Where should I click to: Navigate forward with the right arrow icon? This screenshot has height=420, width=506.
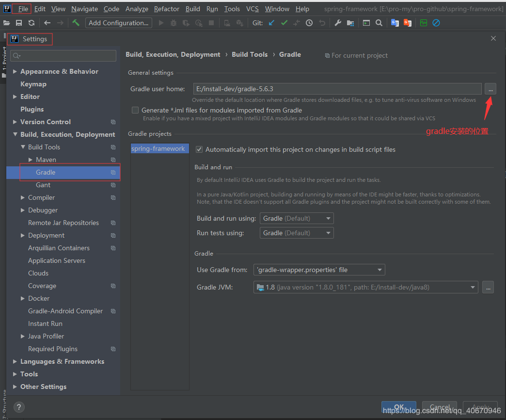pos(60,23)
